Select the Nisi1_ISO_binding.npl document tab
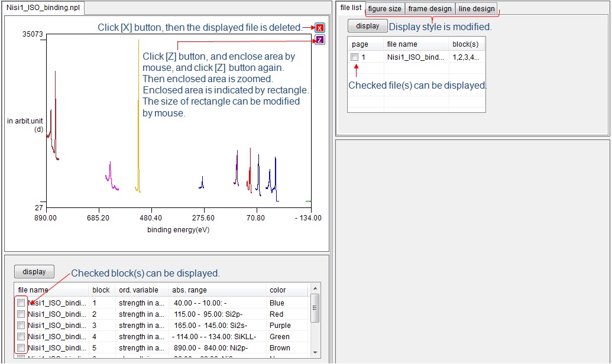612x364 pixels. (43, 8)
